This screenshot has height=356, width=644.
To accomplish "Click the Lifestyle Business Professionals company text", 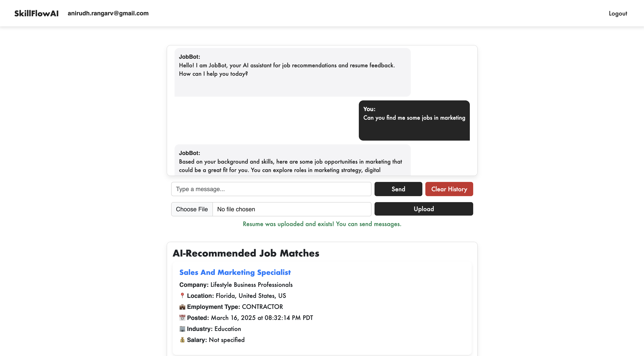I will coord(251,285).
